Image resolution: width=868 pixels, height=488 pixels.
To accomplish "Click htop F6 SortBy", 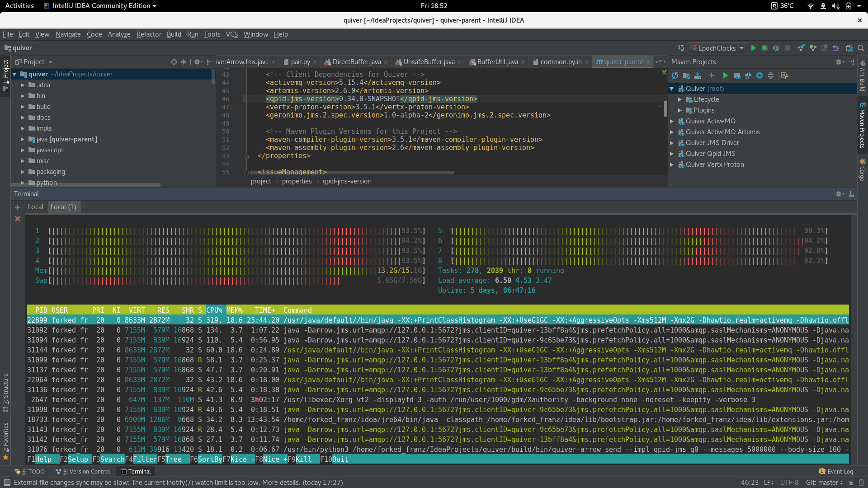I will click(206, 460).
